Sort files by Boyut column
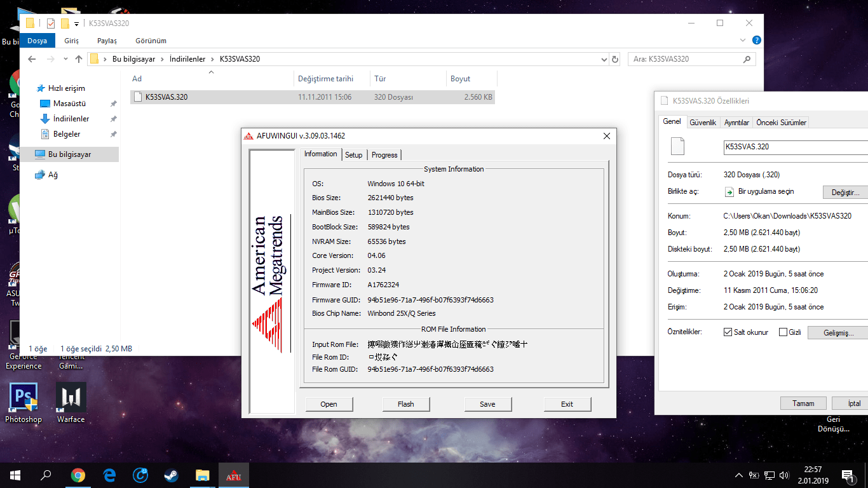 click(471, 79)
